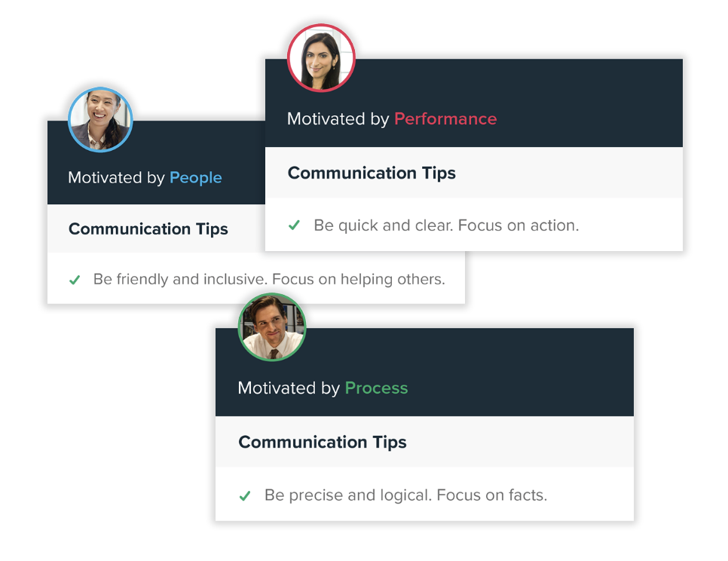728x561 pixels.
Task: Click the red-ringed avatar on Performance card
Action: (321, 57)
